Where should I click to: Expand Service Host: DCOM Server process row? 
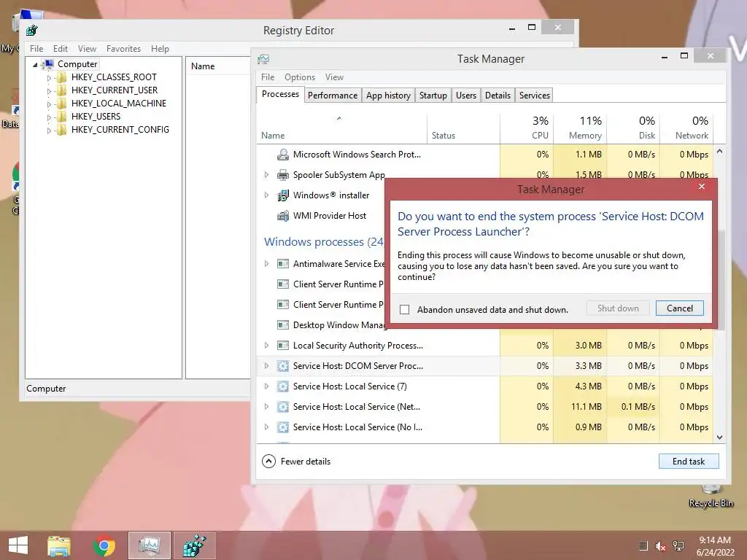(266, 366)
